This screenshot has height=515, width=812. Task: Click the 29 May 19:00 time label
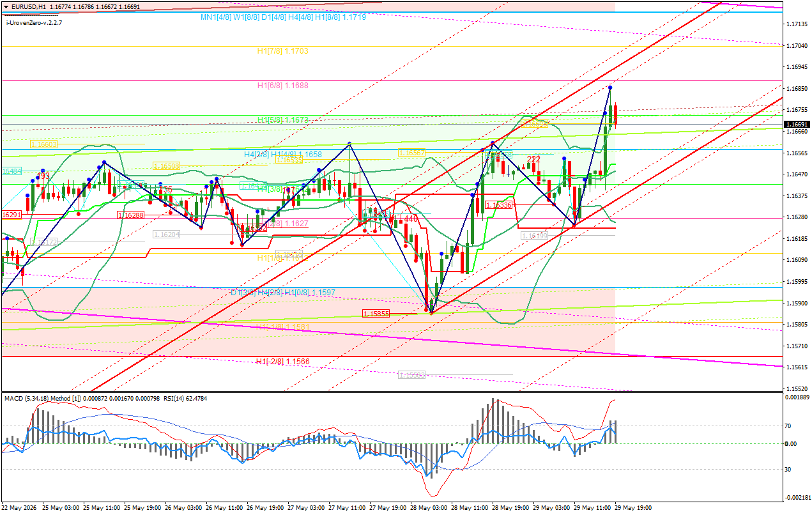click(634, 508)
